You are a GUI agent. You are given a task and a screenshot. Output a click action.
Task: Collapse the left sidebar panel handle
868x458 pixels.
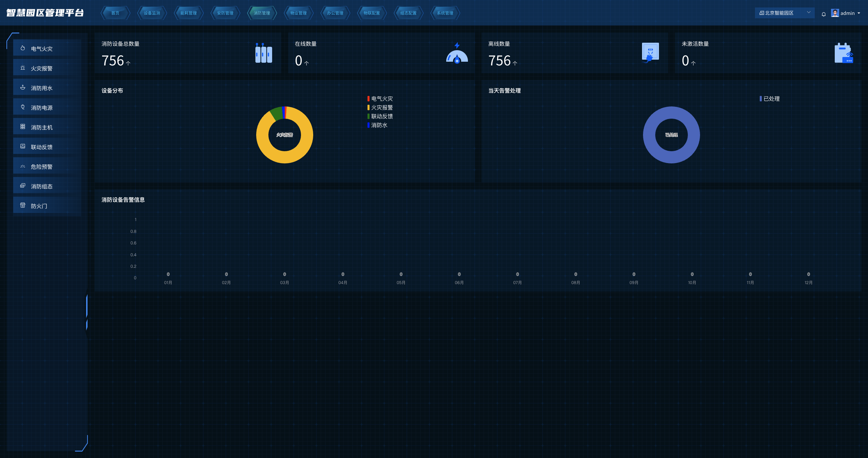tap(87, 312)
